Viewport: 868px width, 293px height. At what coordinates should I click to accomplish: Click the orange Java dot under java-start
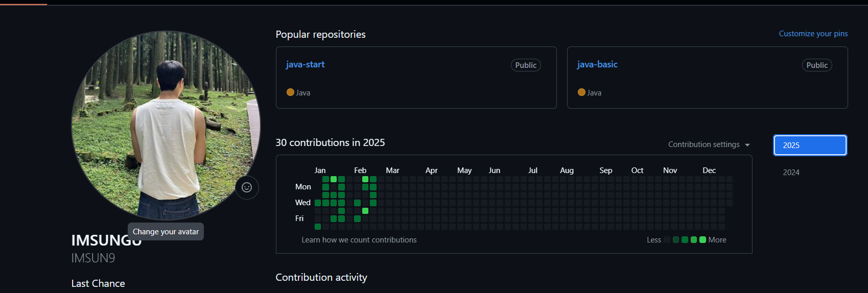(x=290, y=92)
